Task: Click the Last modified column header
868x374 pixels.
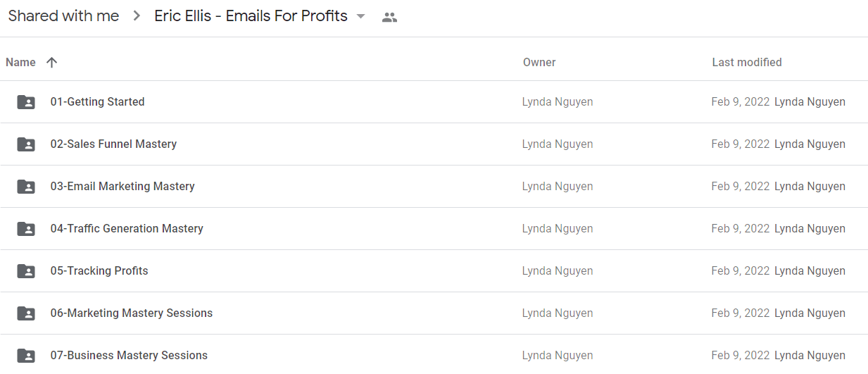Action: [747, 62]
